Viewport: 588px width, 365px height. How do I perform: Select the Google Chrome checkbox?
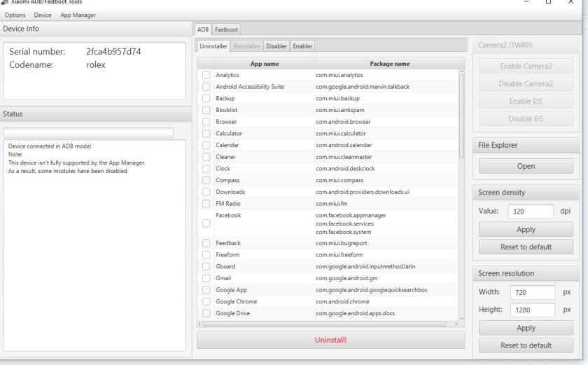(x=206, y=301)
